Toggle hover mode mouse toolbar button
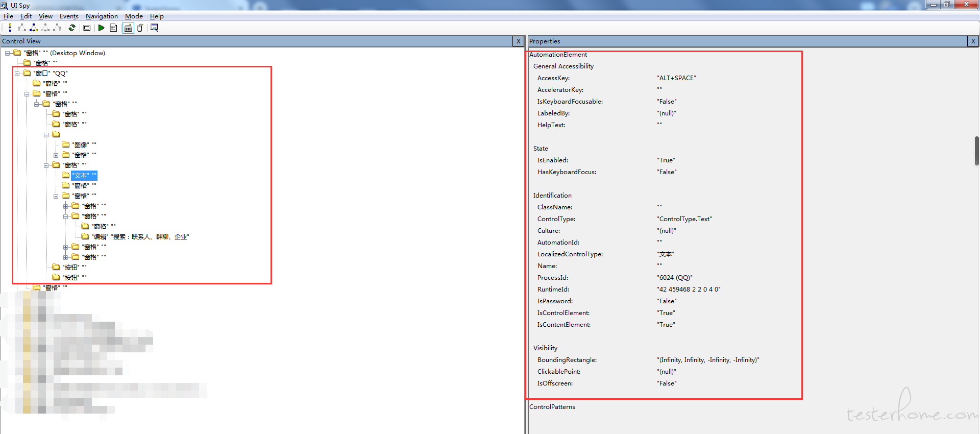The width and height of the screenshot is (980, 434). tap(140, 28)
